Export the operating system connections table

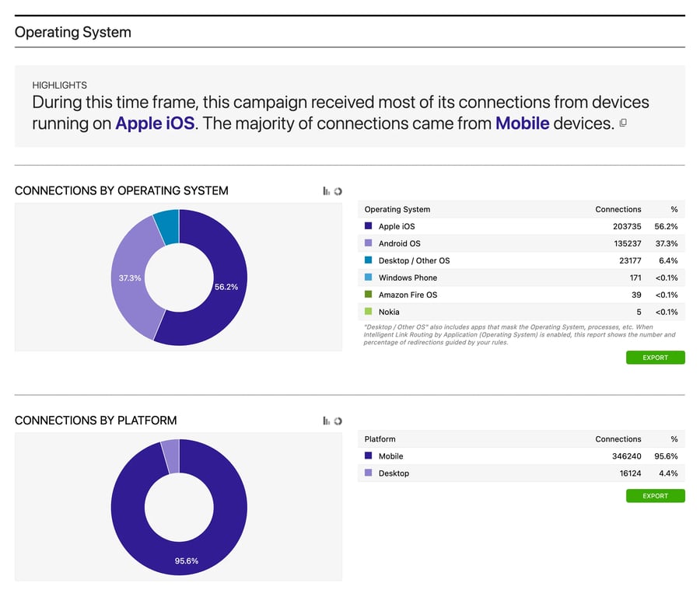point(655,358)
